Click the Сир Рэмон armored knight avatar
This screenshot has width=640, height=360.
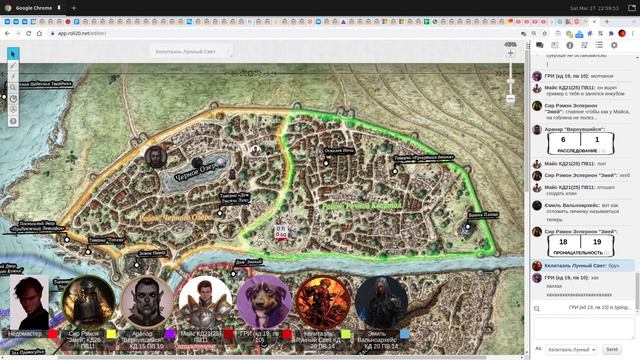click(88, 302)
